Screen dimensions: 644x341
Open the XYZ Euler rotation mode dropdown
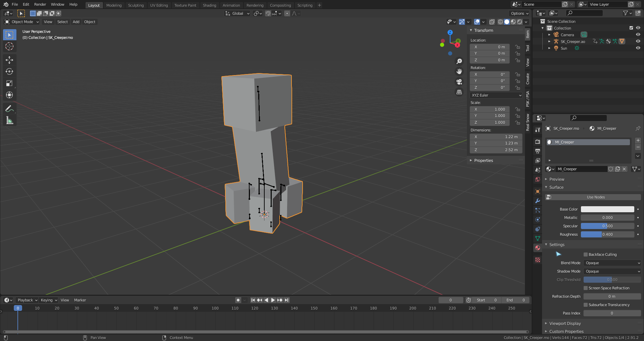click(x=496, y=95)
